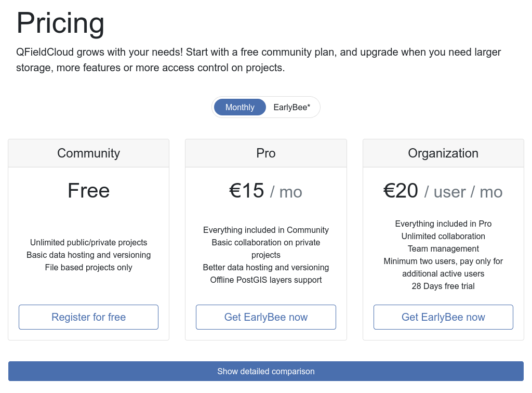Click the QFieldCloud intro paragraph
This screenshot has width=532, height=393.
click(259, 60)
